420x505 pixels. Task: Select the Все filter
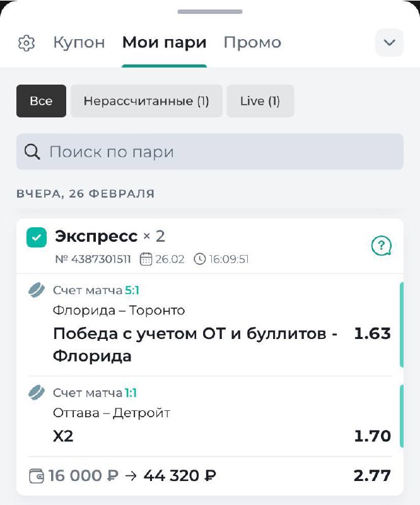pyautogui.click(x=41, y=101)
